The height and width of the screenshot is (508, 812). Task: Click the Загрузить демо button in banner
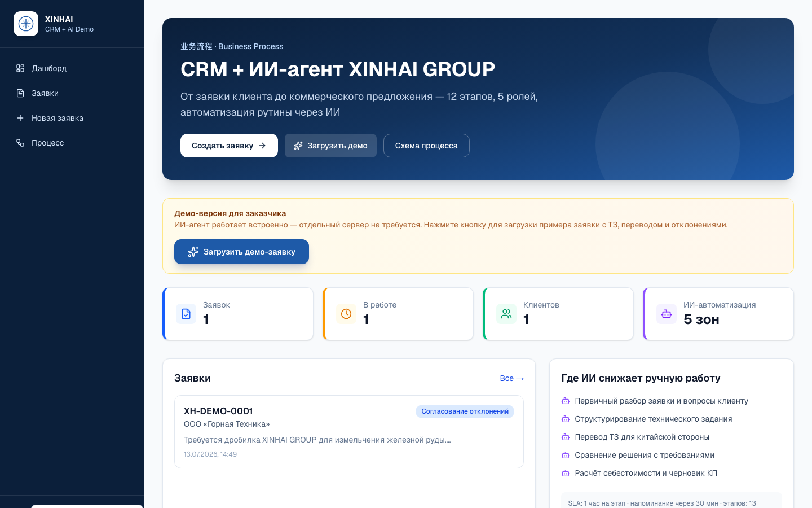(330, 146)
